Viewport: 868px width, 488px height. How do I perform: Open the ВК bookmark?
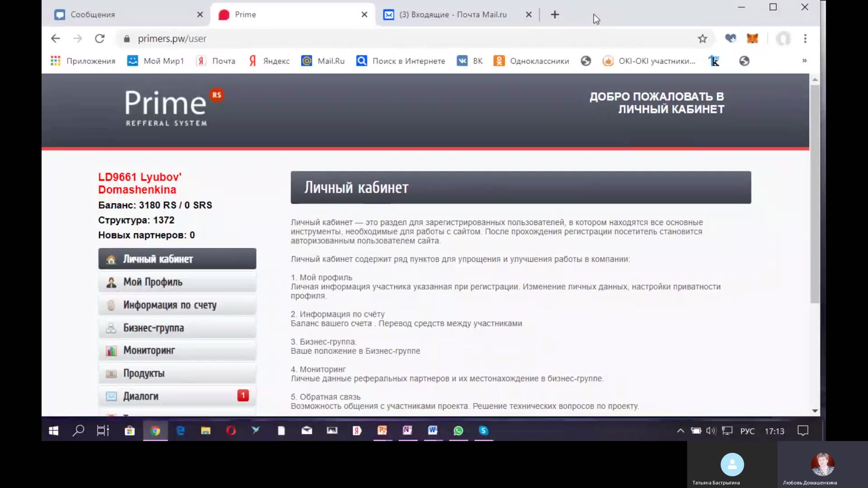[x=470, y=61]
